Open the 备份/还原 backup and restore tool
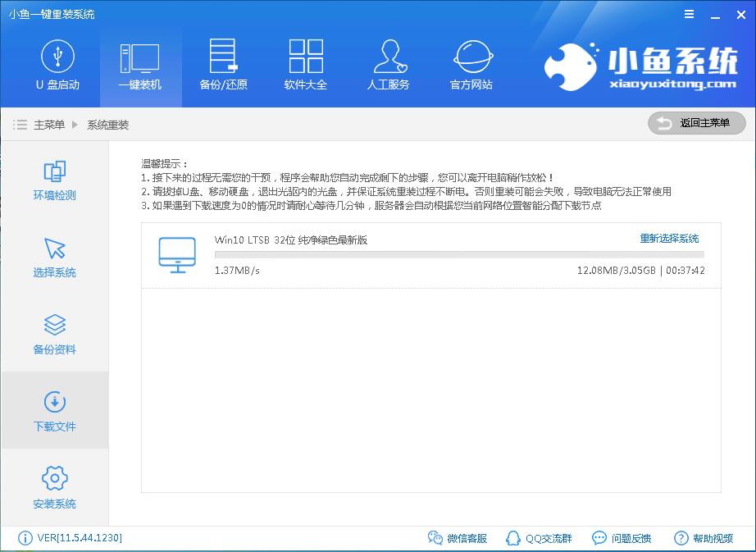 (222, 66)
